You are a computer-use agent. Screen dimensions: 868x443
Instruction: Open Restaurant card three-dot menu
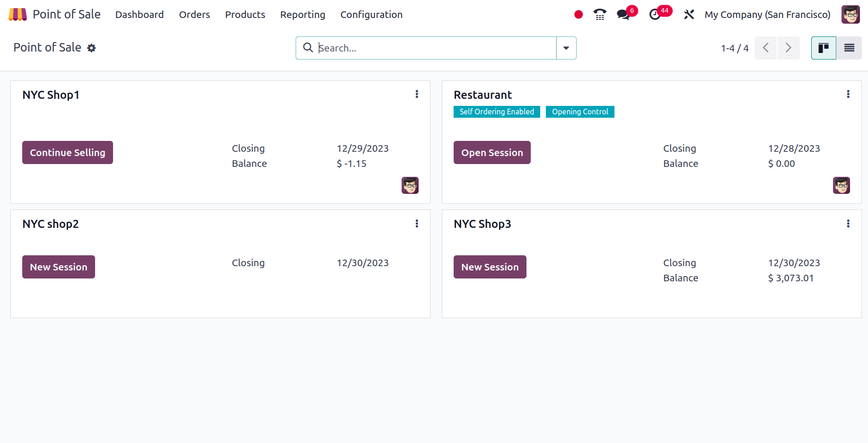point(848,94)
